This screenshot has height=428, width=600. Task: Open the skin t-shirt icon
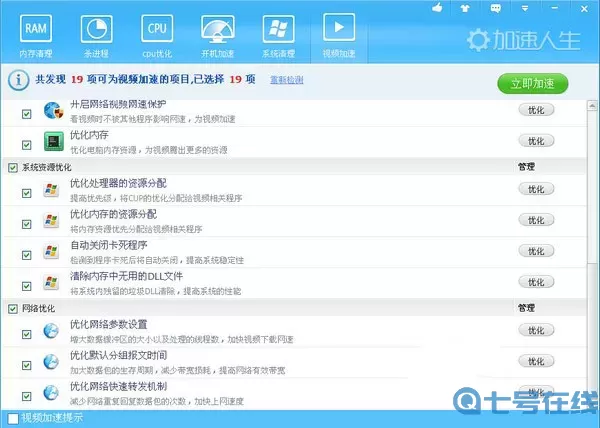tap(463, 8)
